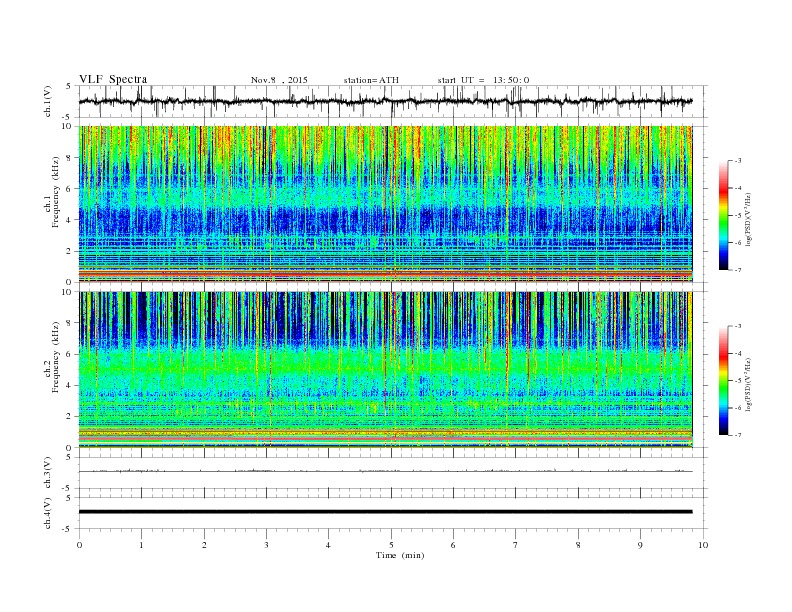Viewport: 792px width, 612px height.
Task: Click the "station=ATH" header label
Action: click(371, 80)
